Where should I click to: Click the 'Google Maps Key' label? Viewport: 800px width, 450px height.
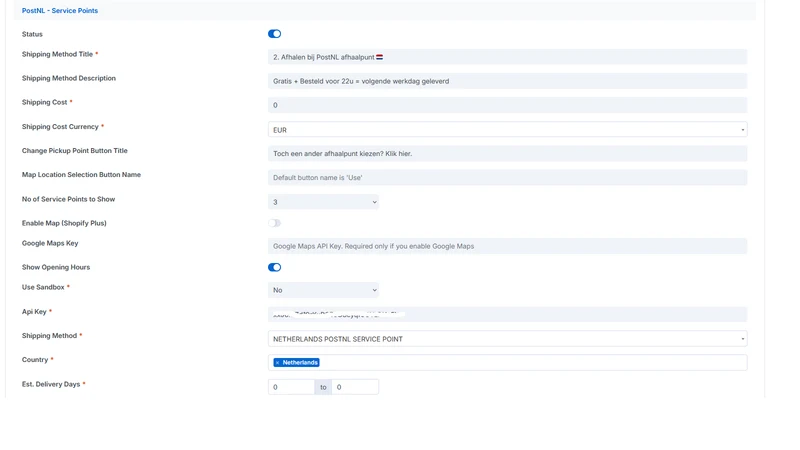pyautogui.click(x=50, y=243)
